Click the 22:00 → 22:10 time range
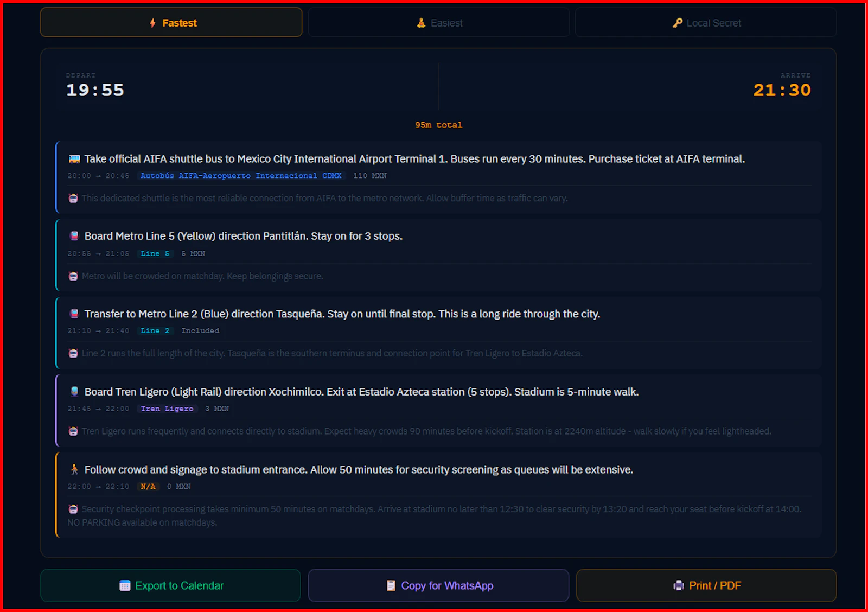 pos(98,486)
